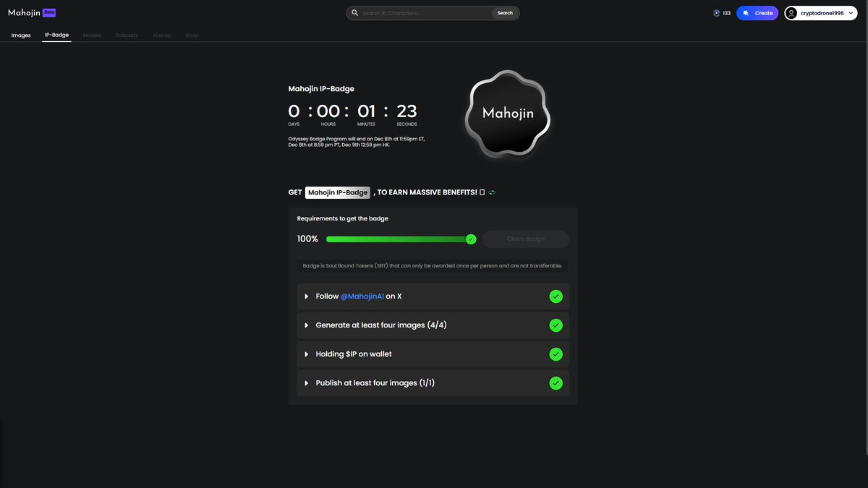The width and height of the screenshot is (868, 488).
Task: Click the check mark ending the progress bar
Action: pos(471,239)
